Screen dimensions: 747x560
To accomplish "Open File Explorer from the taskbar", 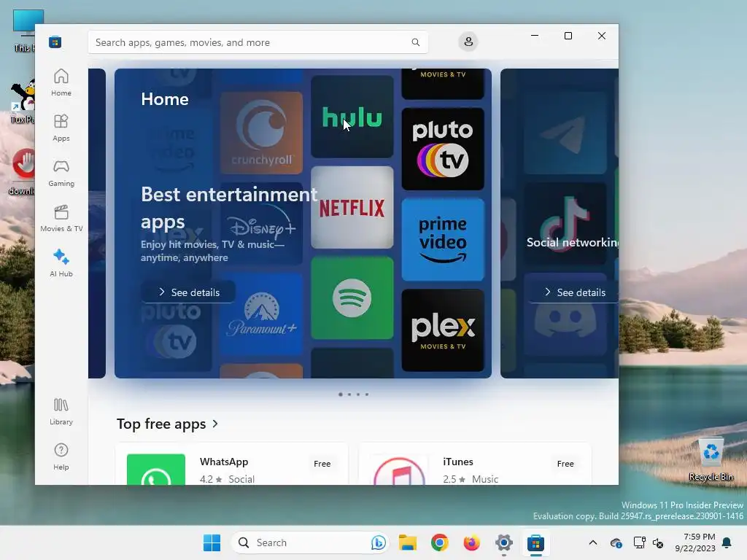I will click(408, 542).
